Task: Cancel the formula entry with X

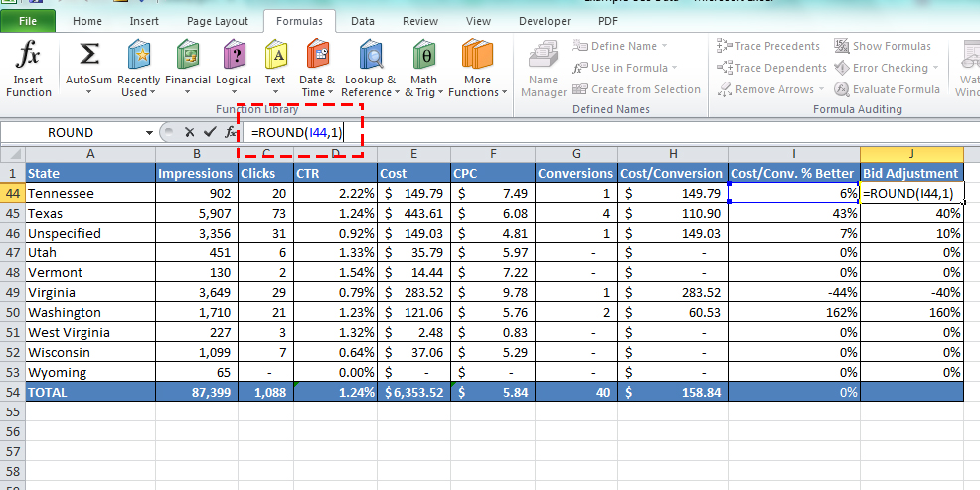Action: click(x=190, y=132)
